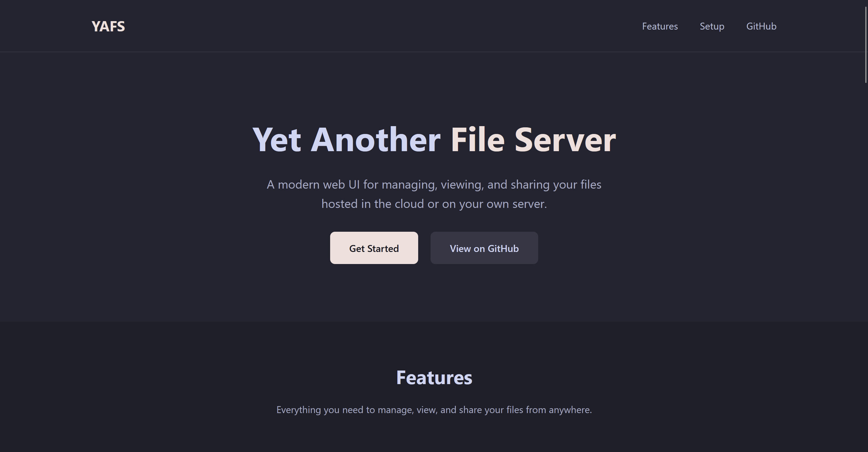Click the large Features section heading
The image size is (868, 452).
coord(434,377)
